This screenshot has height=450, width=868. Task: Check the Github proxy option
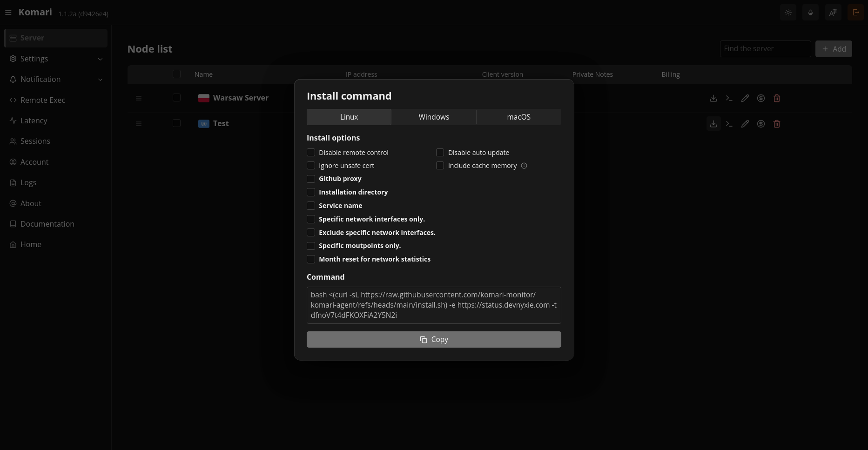311,179
